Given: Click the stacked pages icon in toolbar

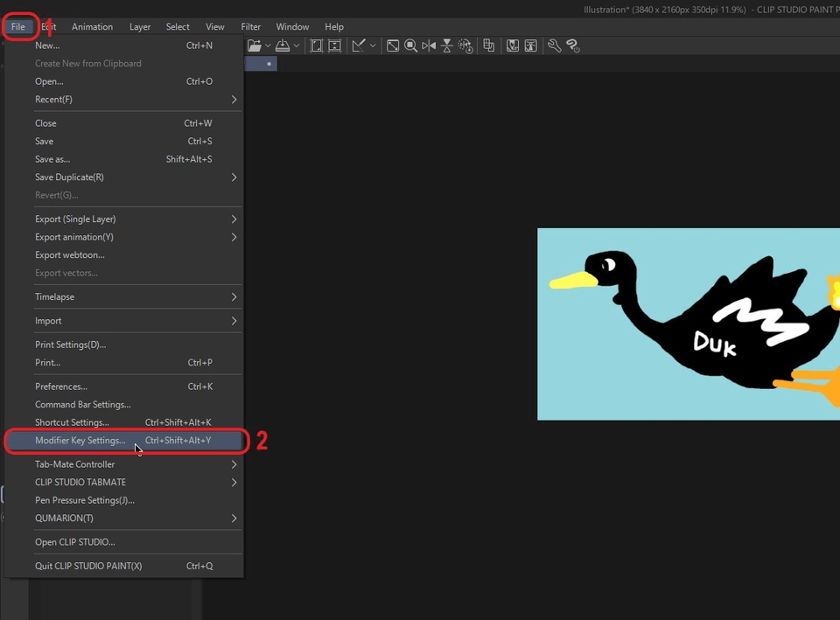Looking at the screenshot, I should (x=488, y=46).
